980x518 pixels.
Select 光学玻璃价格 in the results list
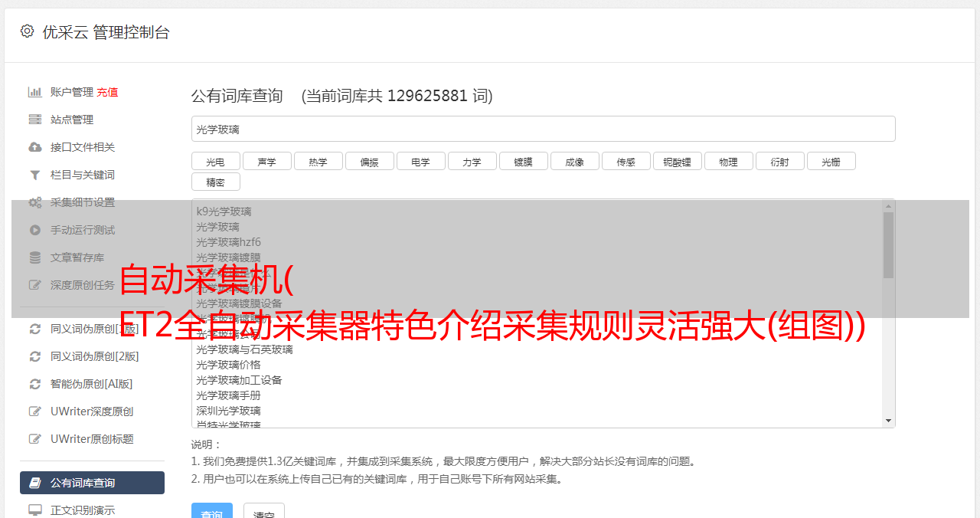[228, 365]
